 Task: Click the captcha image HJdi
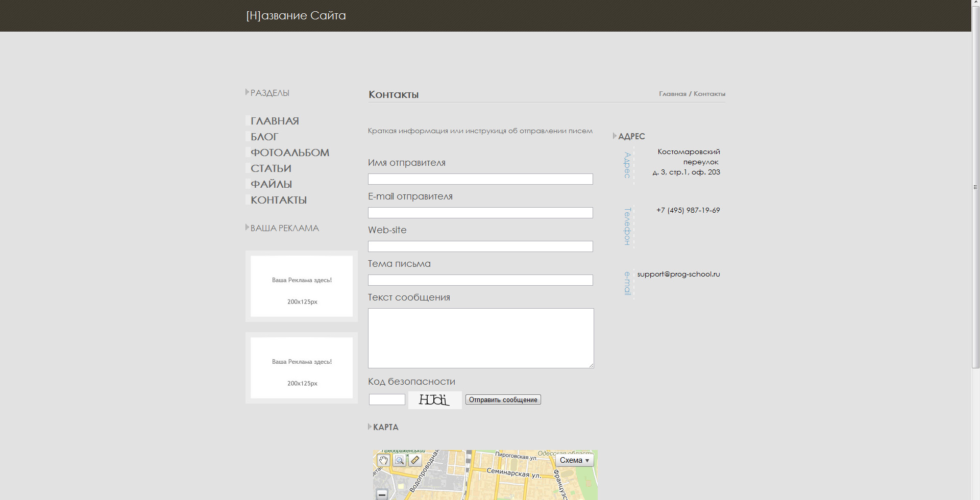(435, 400)
